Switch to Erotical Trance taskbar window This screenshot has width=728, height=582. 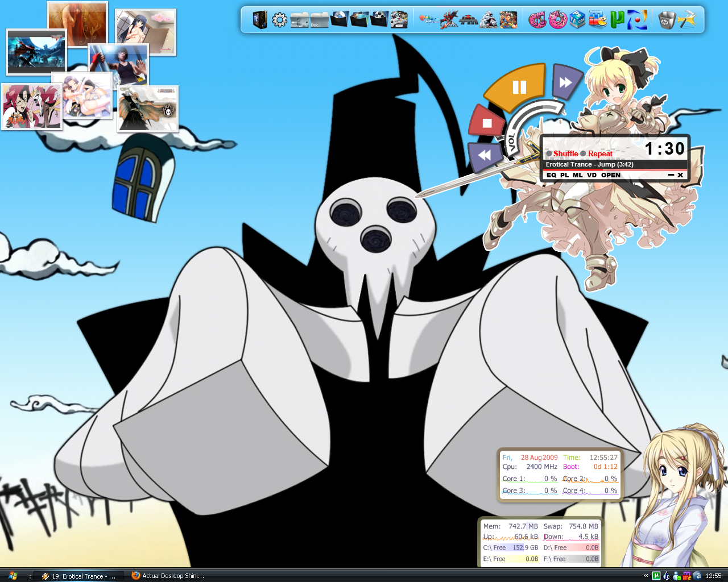pos(78,576)
